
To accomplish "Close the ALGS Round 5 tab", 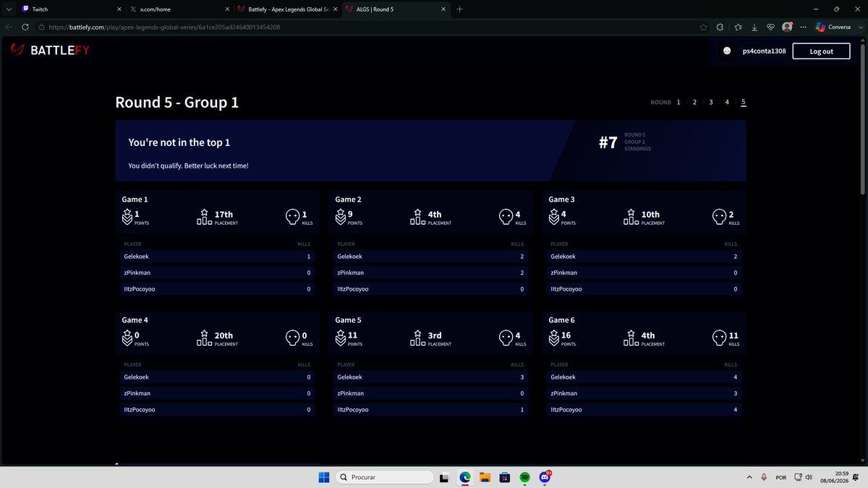I will [443, 9].
